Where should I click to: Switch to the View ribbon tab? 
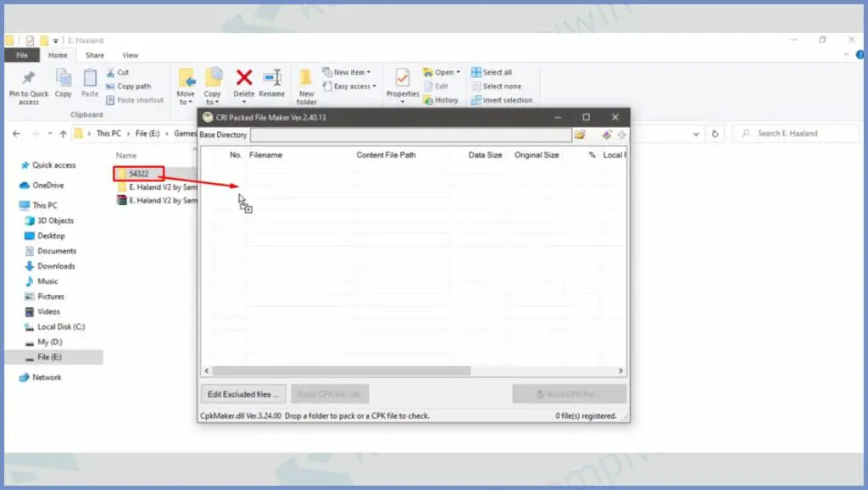pos(130,55)
